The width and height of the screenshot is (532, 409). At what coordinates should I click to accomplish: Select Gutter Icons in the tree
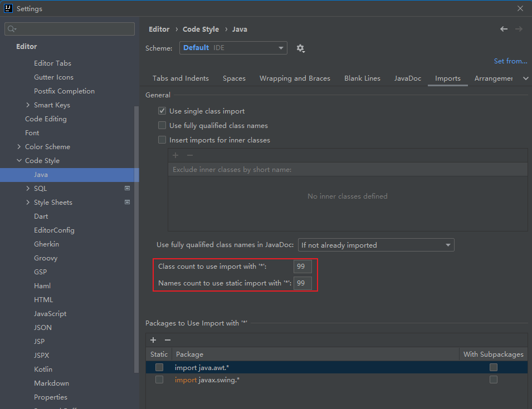point(53,77)
